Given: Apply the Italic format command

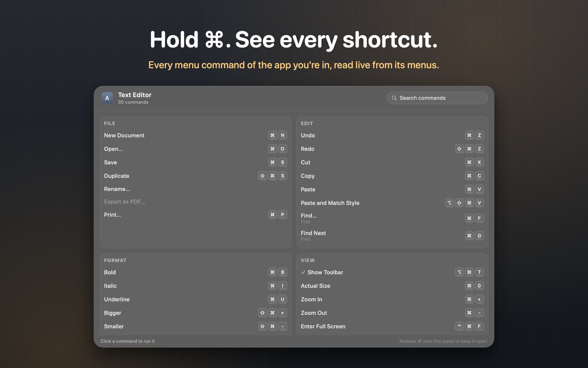Looking at the screenshot, I should pos(196,286).
